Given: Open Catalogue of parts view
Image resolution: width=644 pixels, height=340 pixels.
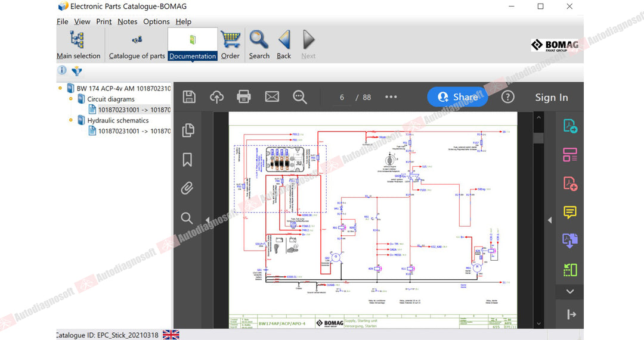Looking at the screenshot, I should coord(137,45).
